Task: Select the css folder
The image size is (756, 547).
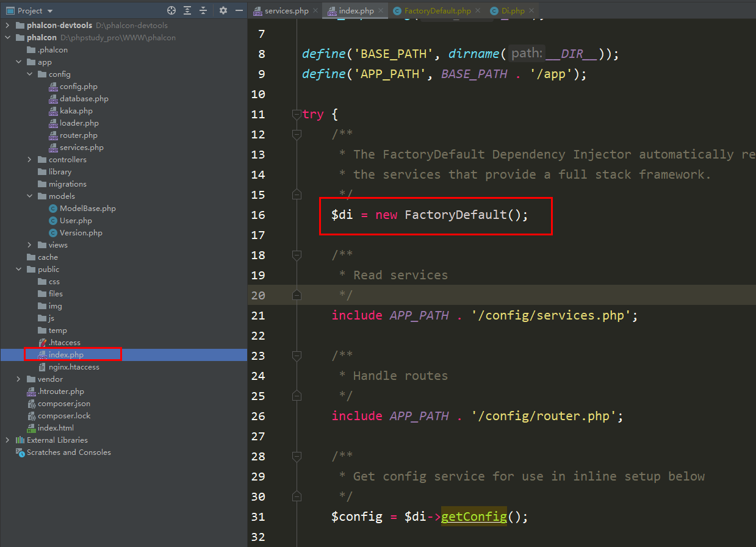Action: pyautogui.click(x=54, y=282)
